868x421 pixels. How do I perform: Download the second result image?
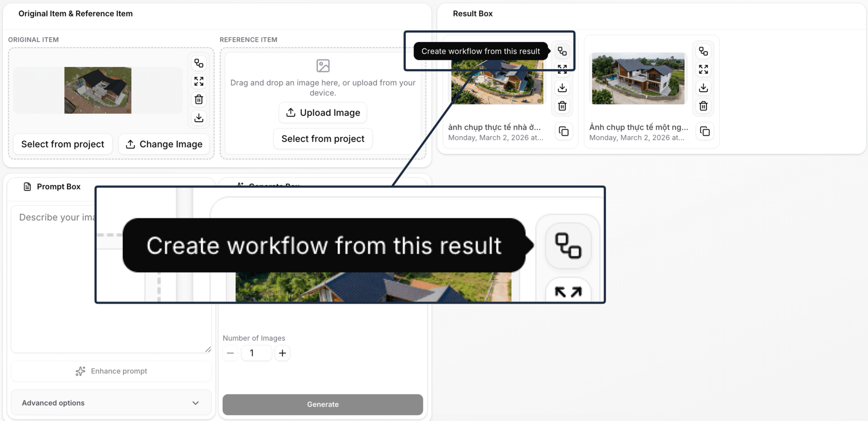pos(703,88)
